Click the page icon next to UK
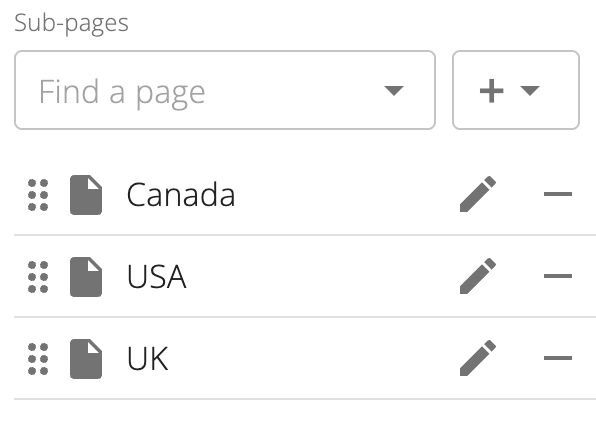Viewport: 596px width, 422px height. 86,359
